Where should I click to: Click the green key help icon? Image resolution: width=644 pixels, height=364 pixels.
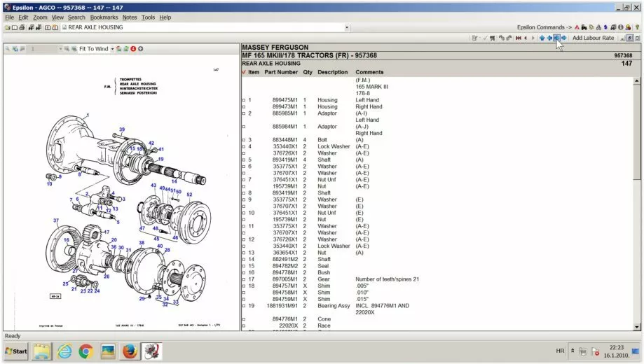[638, 27]
